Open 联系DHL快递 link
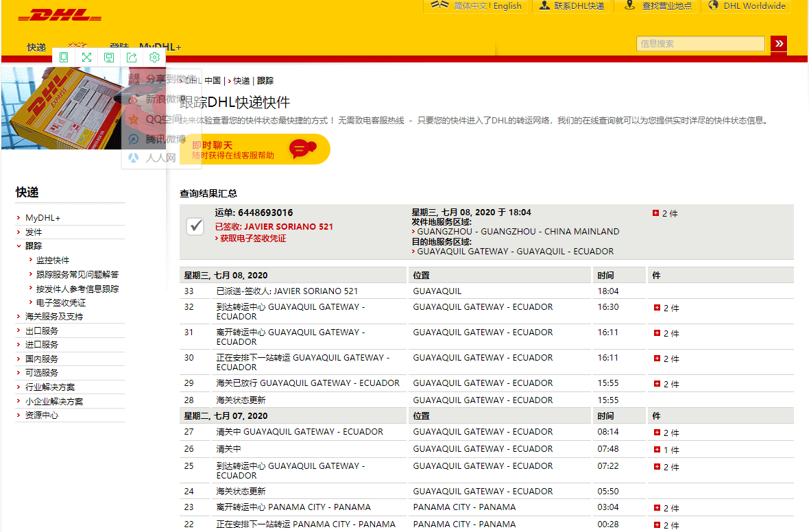The height and width of the screenshot is (532, 809). [579, 5]
